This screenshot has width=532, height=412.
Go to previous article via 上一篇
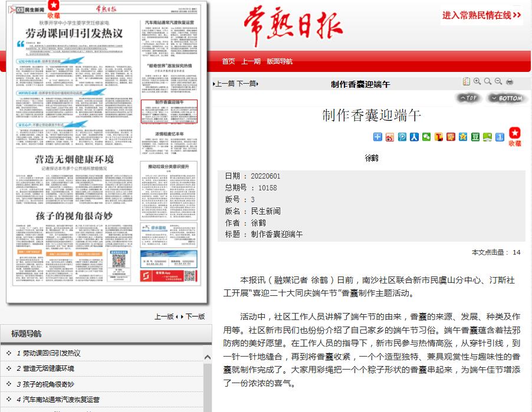pyautogui.click(x=224, y=84)
